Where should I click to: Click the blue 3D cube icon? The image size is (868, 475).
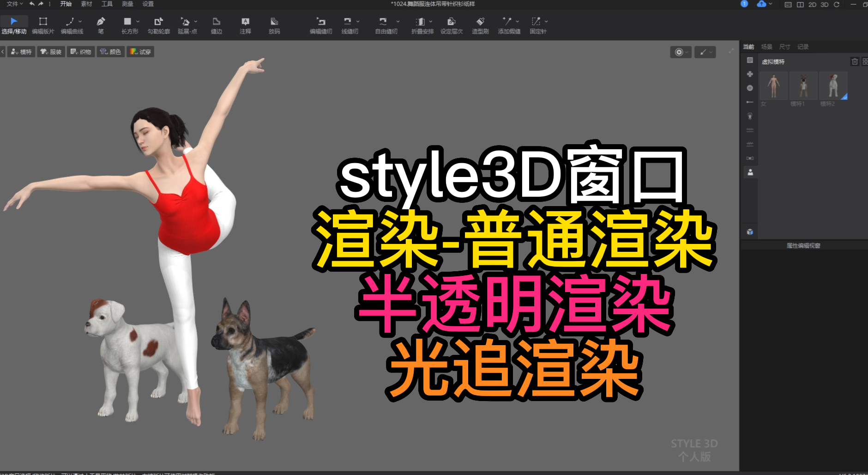click(x=750, y=232)
